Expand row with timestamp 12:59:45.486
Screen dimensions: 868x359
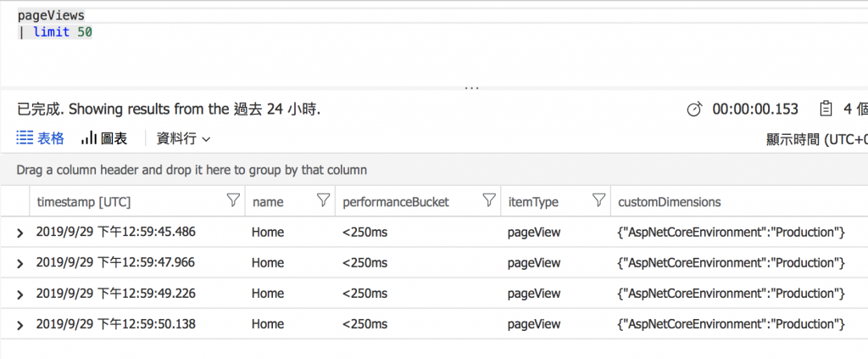19,233
